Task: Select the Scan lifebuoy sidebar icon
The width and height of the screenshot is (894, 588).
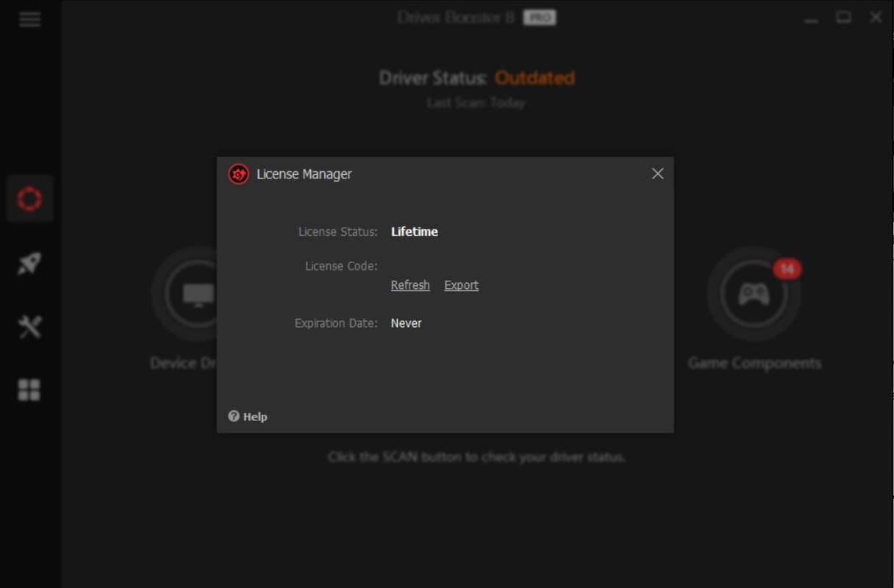Action: [30, 198]
